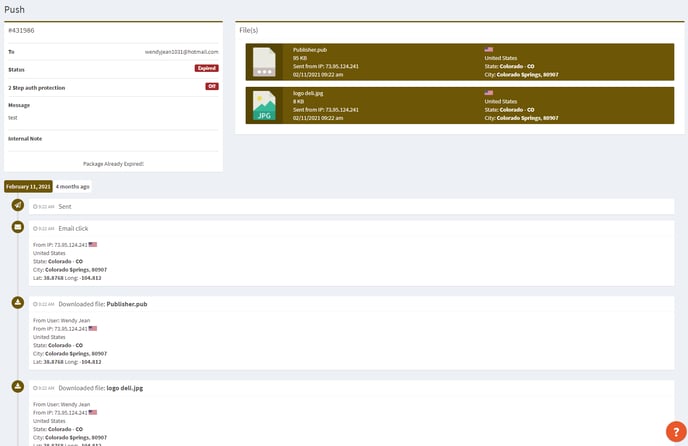Click the Sent paper plane timeline icon

(18, 205)
